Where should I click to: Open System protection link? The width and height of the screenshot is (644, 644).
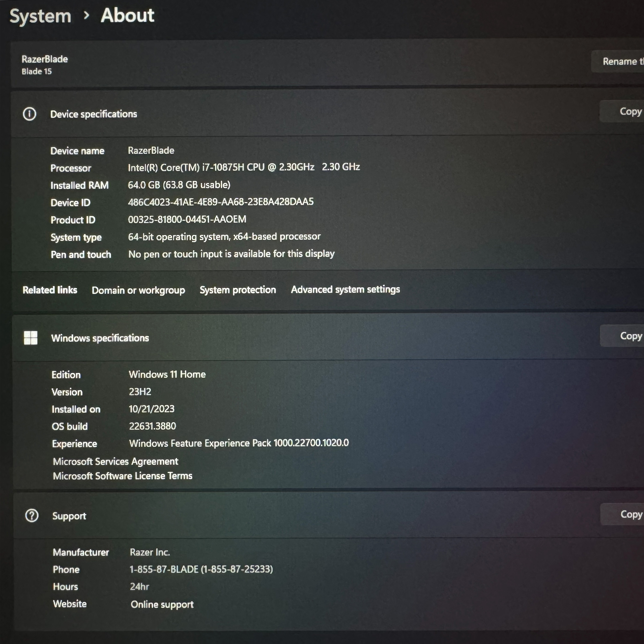click(238, 290)
